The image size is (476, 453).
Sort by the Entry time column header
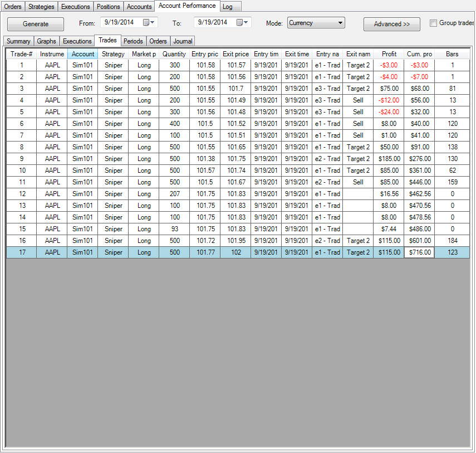(x=266, y=54)
